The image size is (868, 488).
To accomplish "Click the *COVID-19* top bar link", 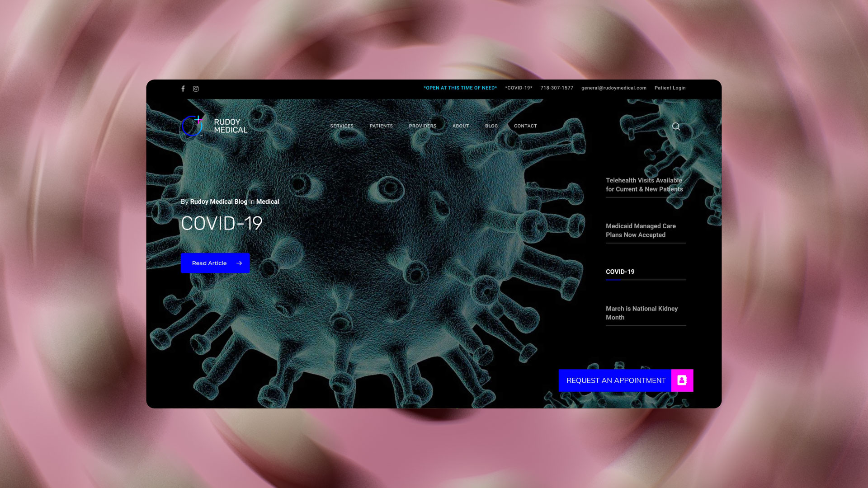I will [519, 88].
